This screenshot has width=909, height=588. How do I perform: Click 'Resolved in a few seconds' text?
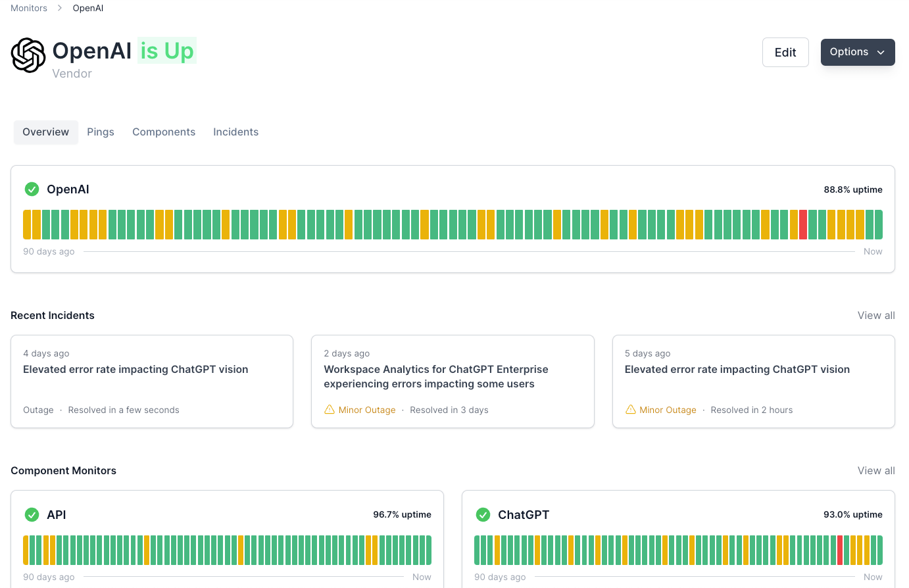[x=124, y=410]
